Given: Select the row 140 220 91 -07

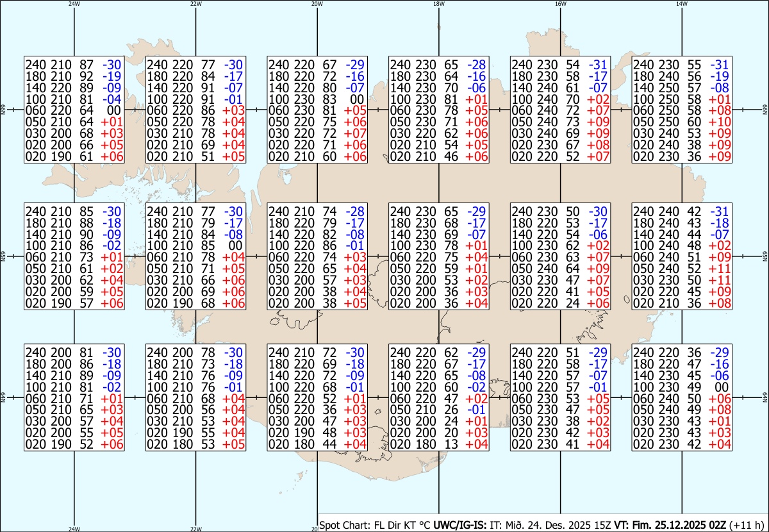Looking at the screenshot, I should coord(195,87).
